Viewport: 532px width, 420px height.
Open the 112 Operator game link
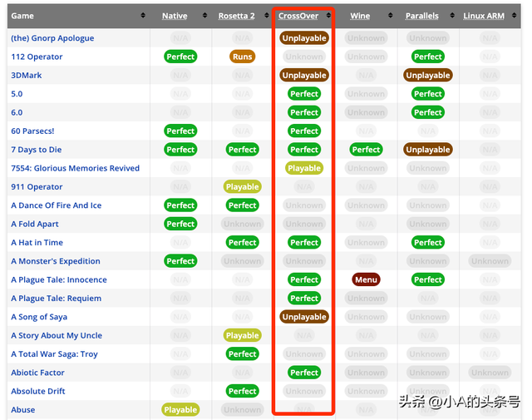coord(37,57)
